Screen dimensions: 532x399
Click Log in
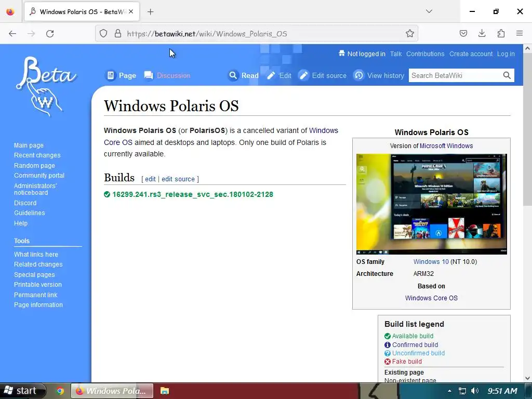click(x=506, y=54)
